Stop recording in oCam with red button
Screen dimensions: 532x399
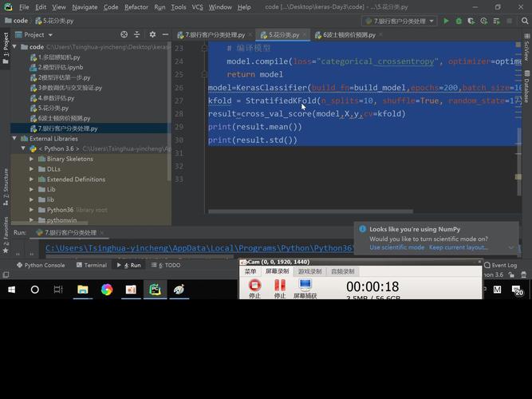click(254, 288)
